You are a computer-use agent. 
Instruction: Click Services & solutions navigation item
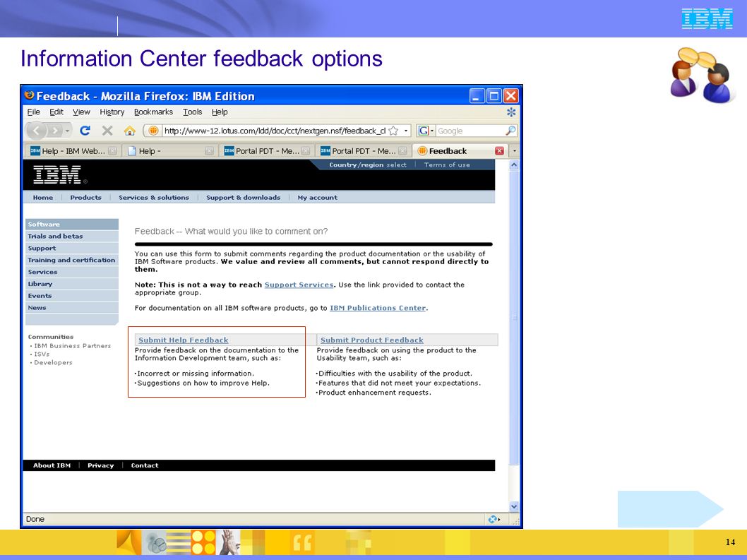point(154,197)
